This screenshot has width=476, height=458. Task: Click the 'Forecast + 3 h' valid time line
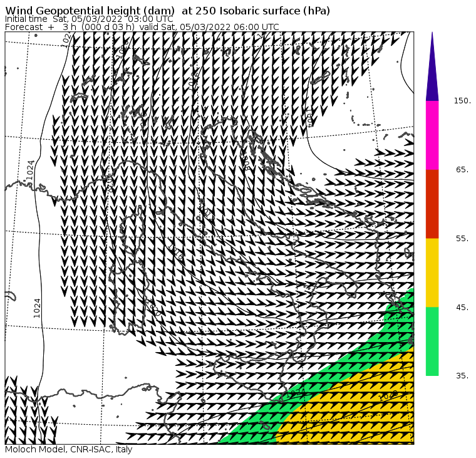142,27
